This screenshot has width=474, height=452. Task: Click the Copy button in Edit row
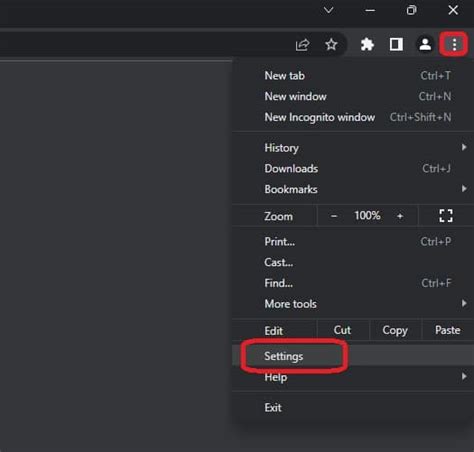point(395,330)
